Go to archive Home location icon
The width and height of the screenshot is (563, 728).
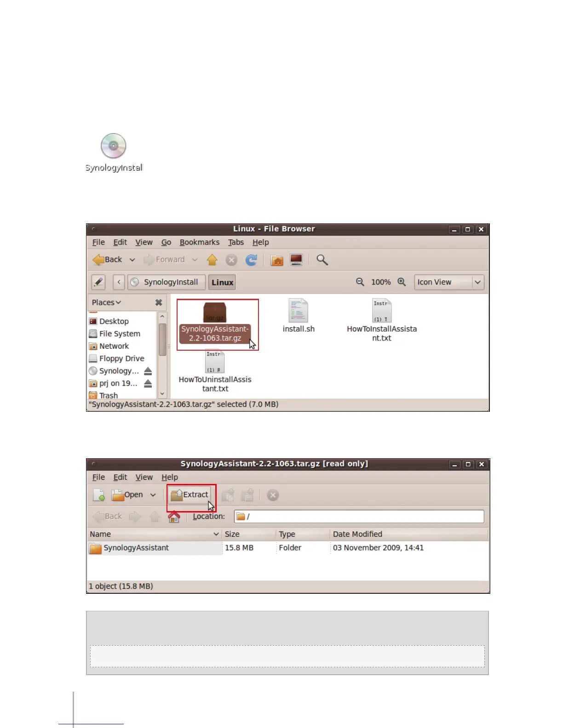click(x=174, y=517)
